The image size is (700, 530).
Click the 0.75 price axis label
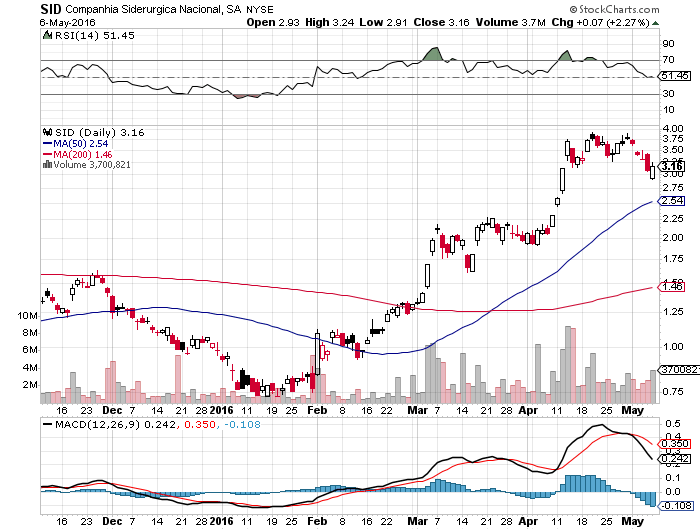(x=673, y=391)
